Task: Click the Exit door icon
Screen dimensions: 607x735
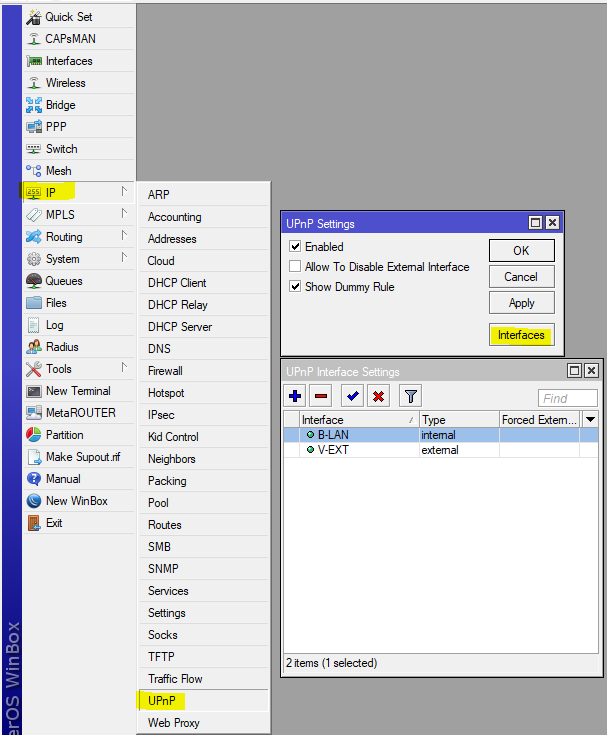Action: 34,523
